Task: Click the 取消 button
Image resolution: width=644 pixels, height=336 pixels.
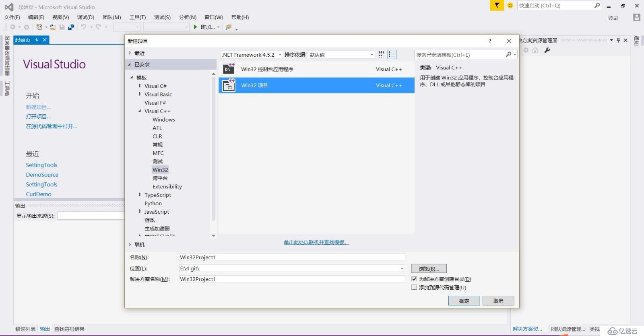Action: coord(498,301)
